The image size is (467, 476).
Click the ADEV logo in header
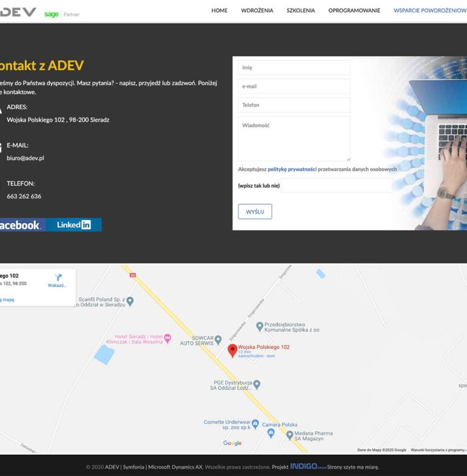pyautogui.click(x=18, y=12)
